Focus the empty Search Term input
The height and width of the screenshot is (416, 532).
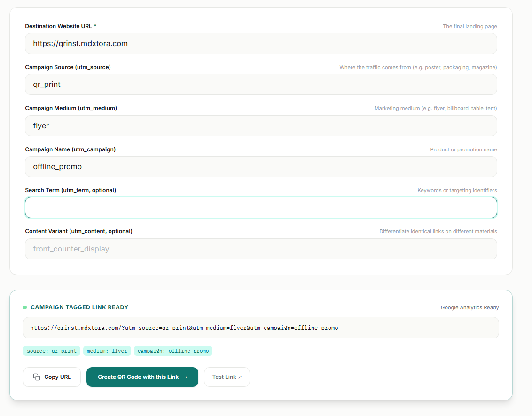pos(261,208)
